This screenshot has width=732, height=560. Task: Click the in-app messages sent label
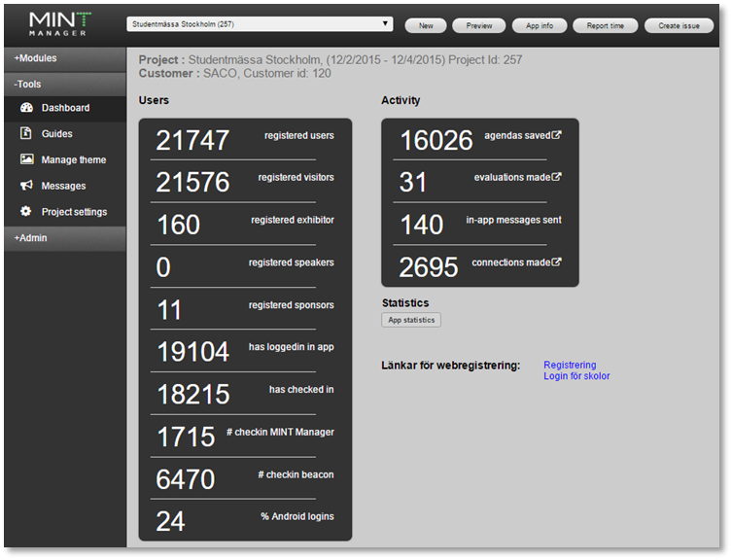coord(513,220)
